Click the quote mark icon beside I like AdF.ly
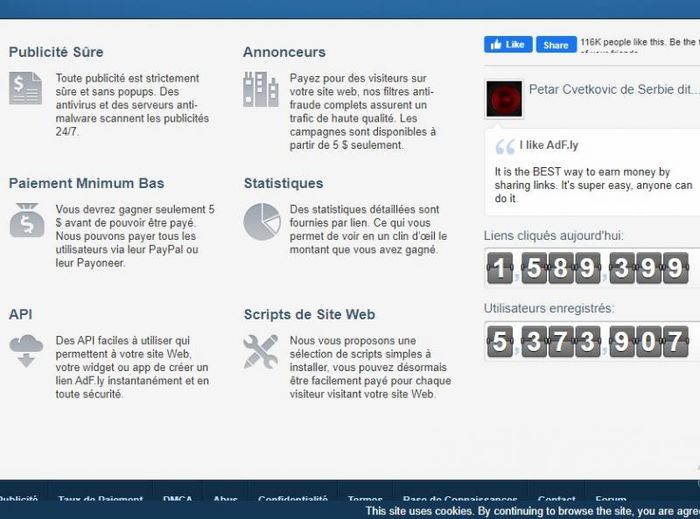The width and height of the screenshot is (700, 519). coord(505,146)
